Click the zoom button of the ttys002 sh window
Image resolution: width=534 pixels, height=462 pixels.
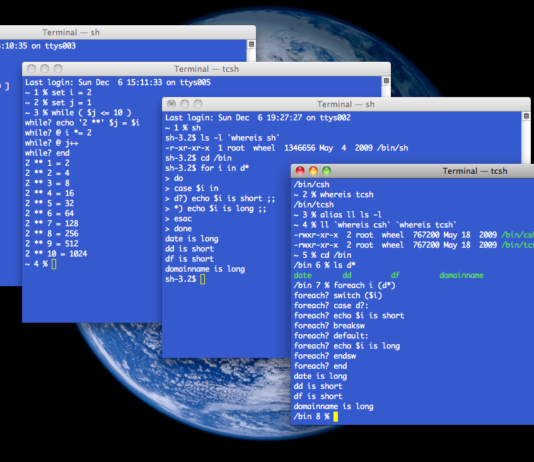click(198, 104)
